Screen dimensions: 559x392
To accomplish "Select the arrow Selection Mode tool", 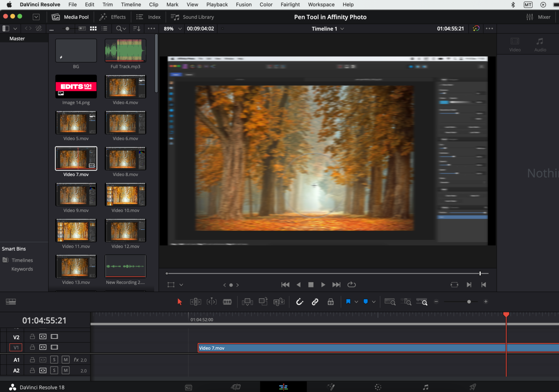I will coord(179,302).
